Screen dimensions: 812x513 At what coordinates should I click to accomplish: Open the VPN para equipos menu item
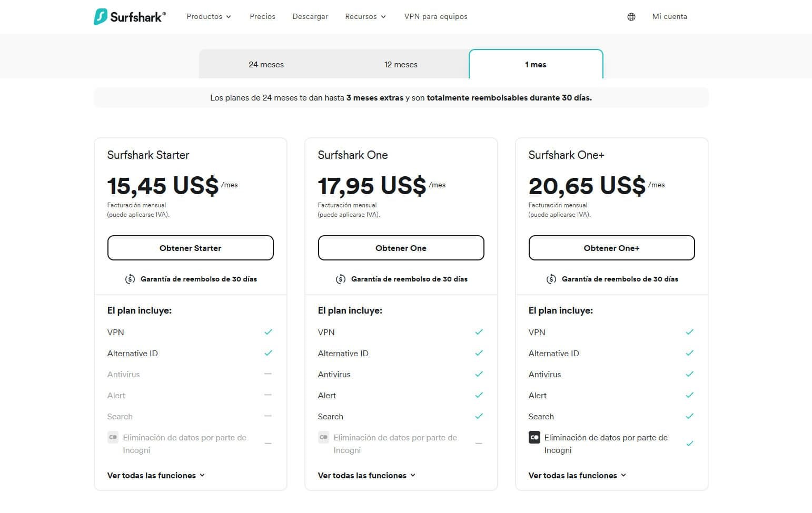pos(435,16)
